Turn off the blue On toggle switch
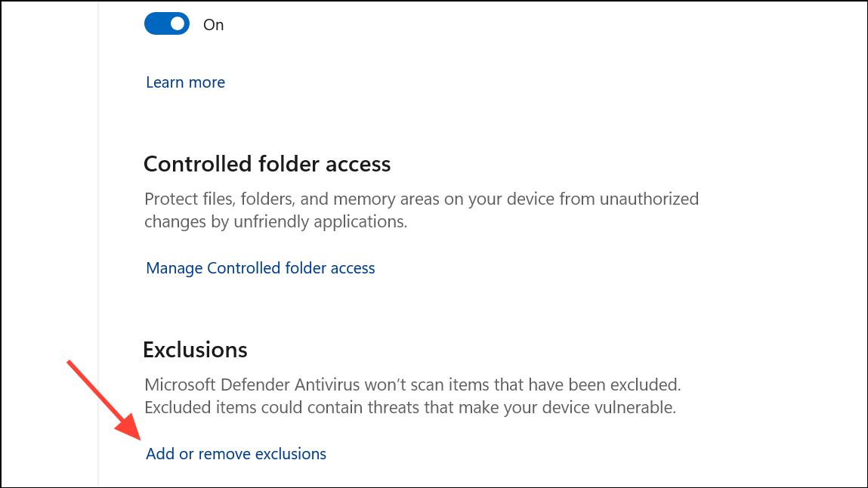 pos(167,24)
